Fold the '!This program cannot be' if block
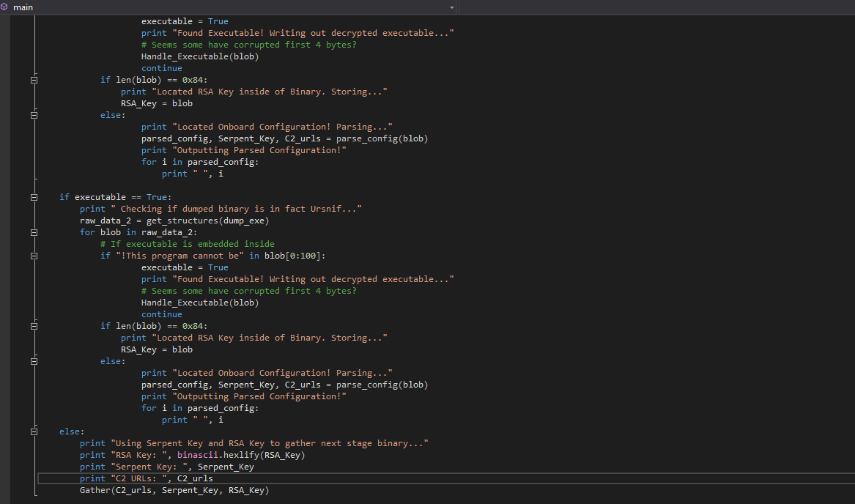 point(34,256)
